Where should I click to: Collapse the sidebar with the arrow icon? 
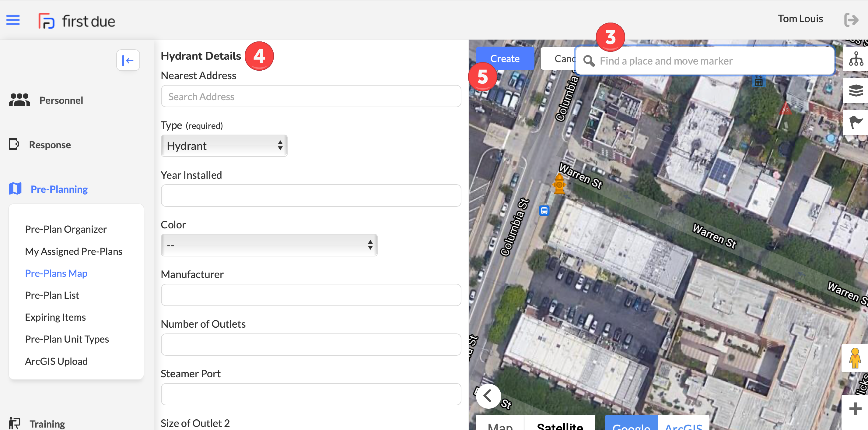pyautogui.click(x=128, y=60)
